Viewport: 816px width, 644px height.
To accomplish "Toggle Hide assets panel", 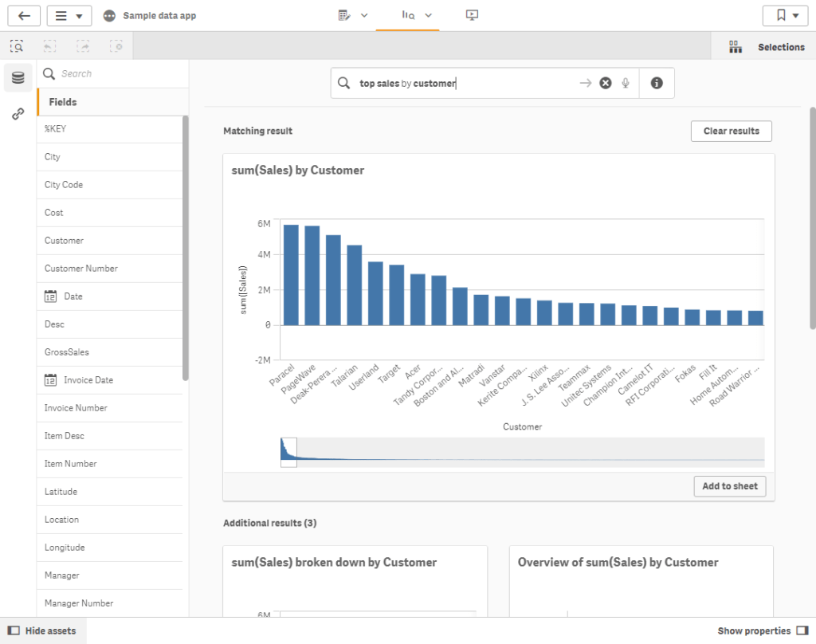I will tap(43, 630).
